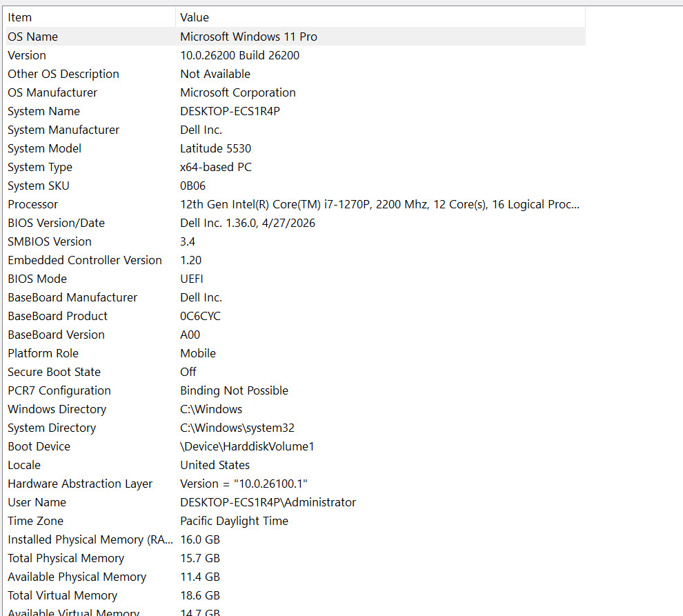Click the System Name value DESKTOP-ECS1R4P
The height and width of the screenshot is (616, 683).
tap(230, 111)
